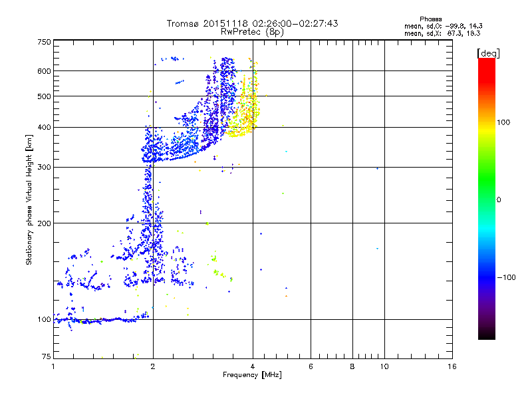Click the x-axis tick label '10'
Viewport: 532px width, 399px height.
384,366
